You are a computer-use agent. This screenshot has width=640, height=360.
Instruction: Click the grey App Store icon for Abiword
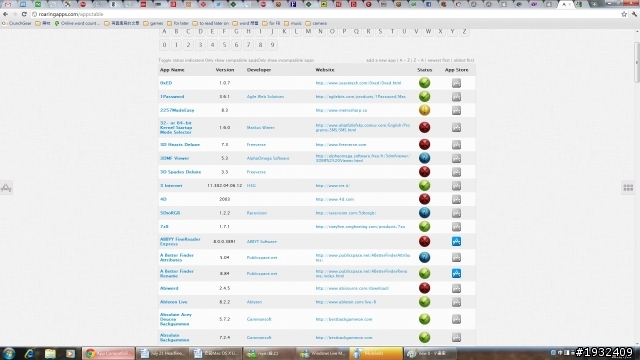tap(456, 288)
